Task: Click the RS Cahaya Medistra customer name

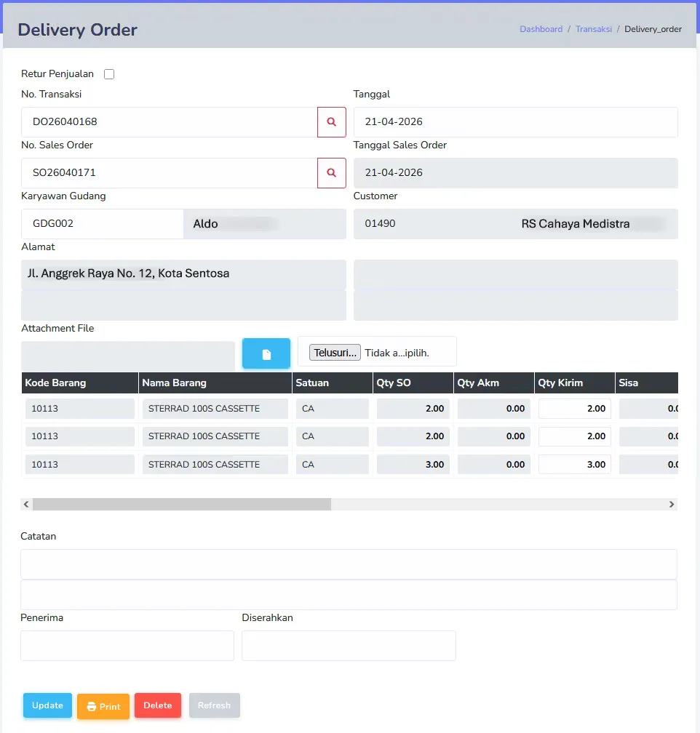Action: [x=576, y=224]
